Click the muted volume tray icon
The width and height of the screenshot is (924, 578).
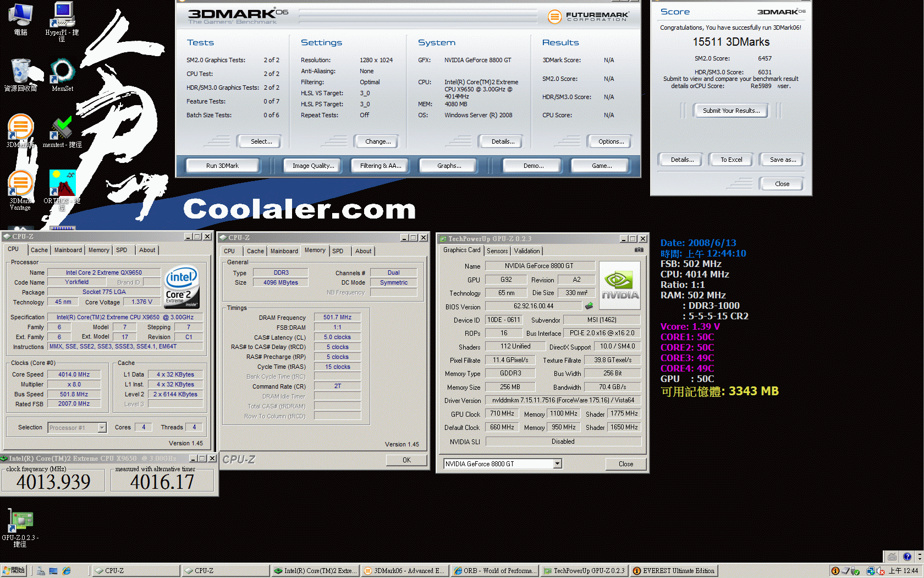pos(881,571)
